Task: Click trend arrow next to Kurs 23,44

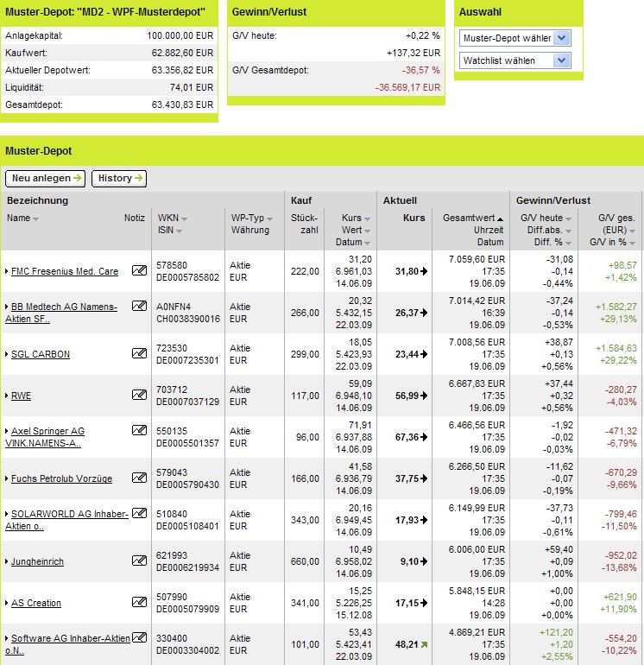Action: 424,354
